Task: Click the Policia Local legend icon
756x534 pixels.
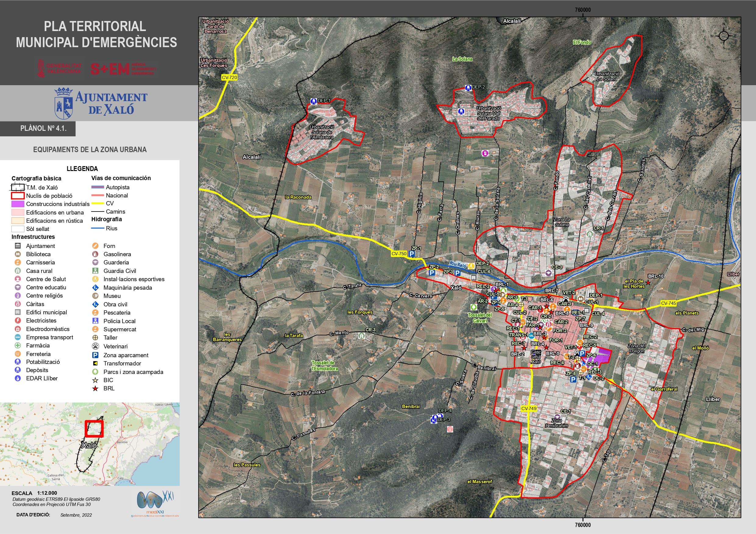Action: pyautogui.click(x=95, y=321)
